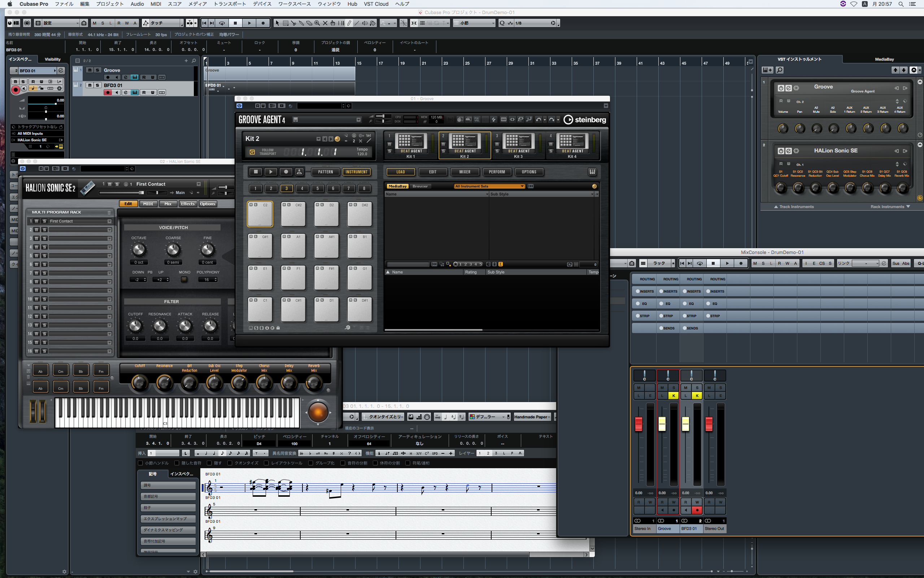Add track instrument icon in VST Instruments panel

pyautogui.click(x=767, y=70)
